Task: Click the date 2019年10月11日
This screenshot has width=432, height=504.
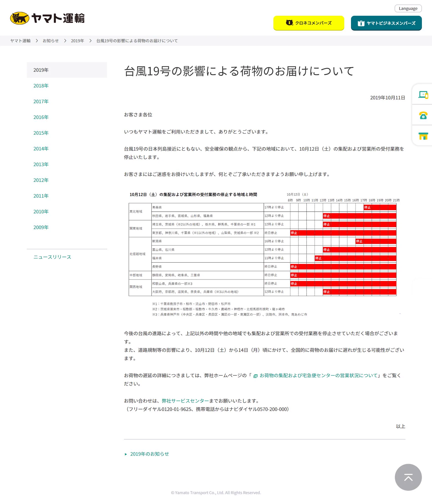Action: point(387,97)
